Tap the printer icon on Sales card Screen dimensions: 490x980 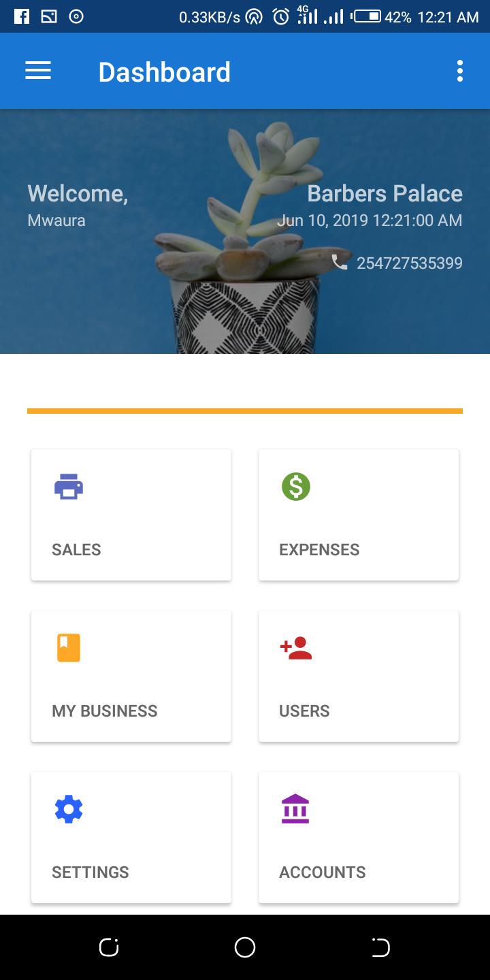[x=69, y=487]
